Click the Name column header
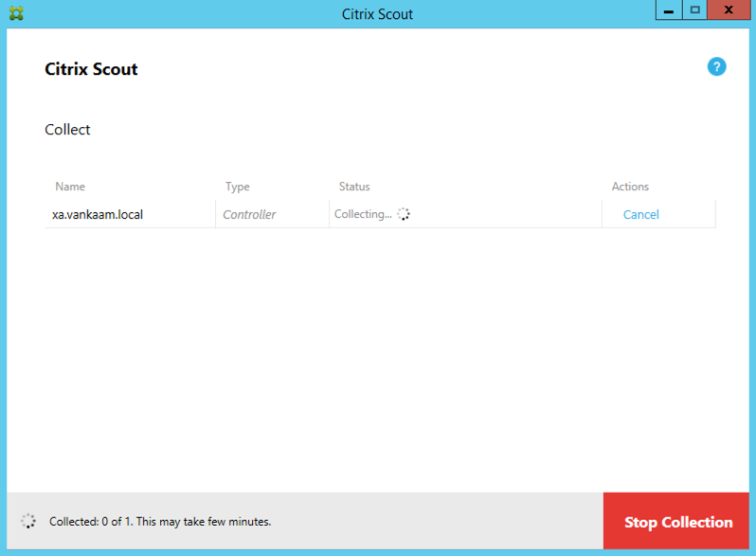 70,187
